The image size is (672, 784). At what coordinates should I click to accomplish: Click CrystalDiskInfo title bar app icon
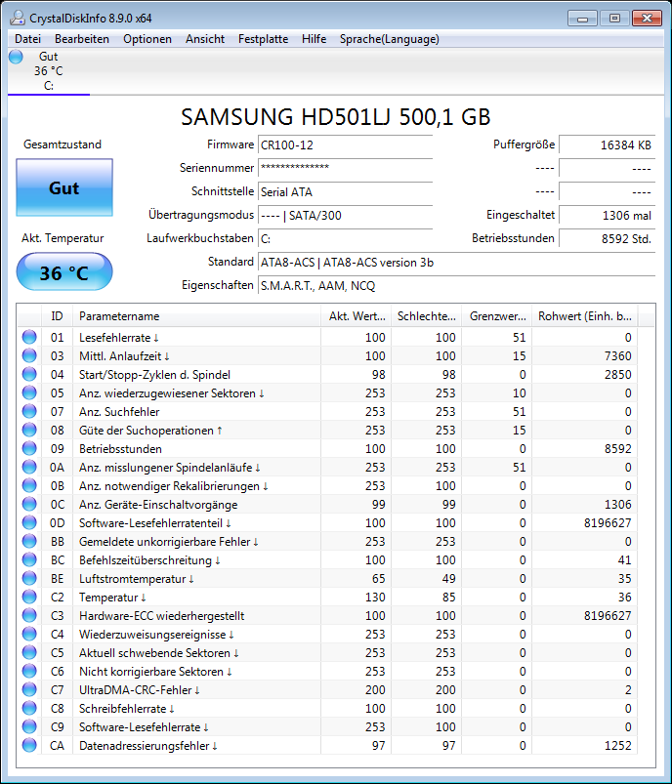[x=18, y=18]
